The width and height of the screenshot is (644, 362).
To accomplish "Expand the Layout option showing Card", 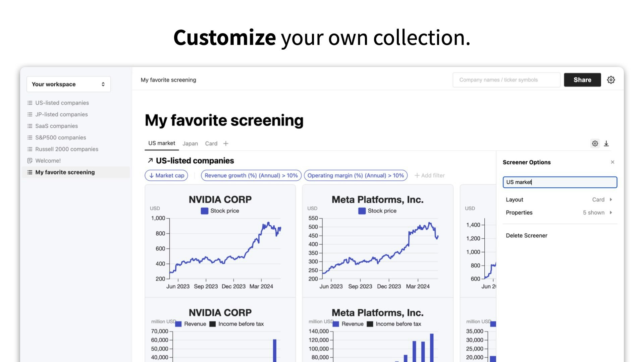I will tap(559, 199).
